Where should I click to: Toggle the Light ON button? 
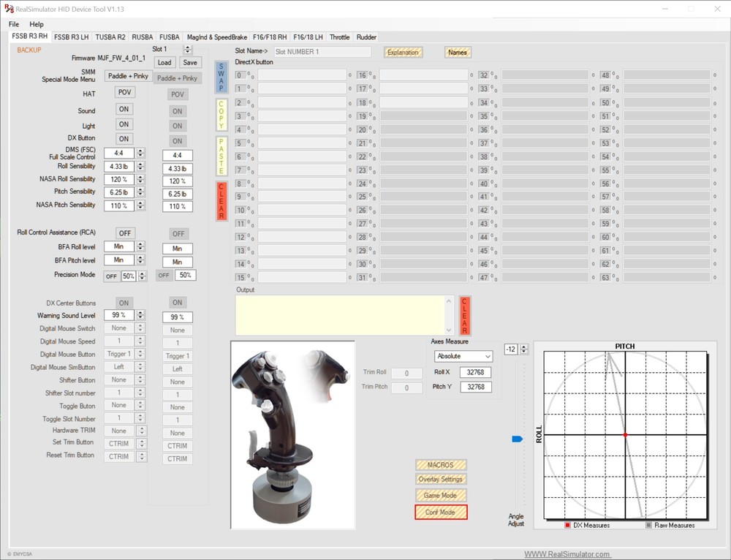124,125
